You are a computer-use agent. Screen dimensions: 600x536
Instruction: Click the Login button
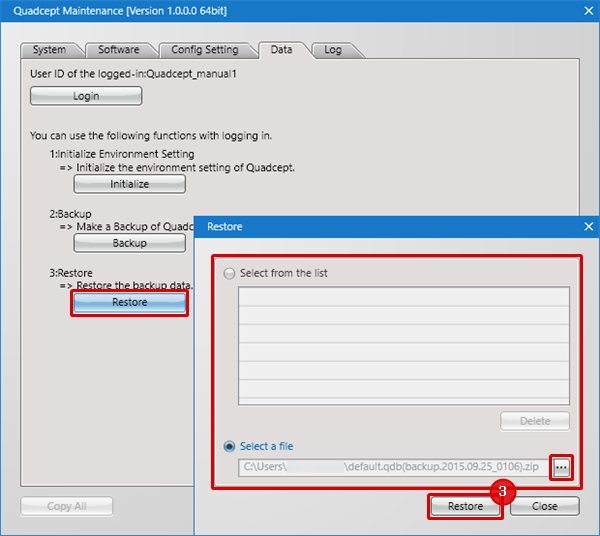86,96
